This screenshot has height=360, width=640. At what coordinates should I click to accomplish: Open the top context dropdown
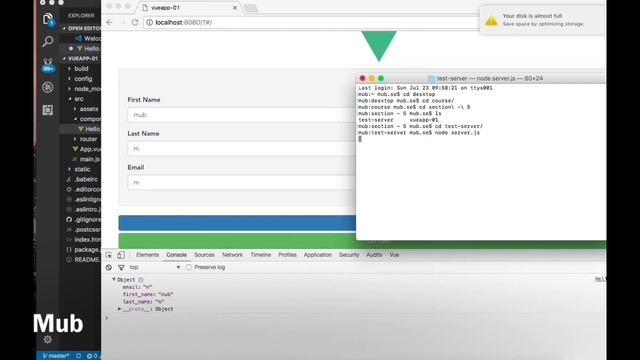pyautogui.click(x=155, y=267)
